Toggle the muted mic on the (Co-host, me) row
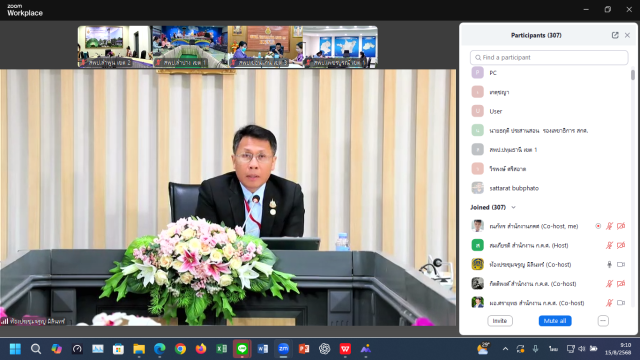 pos(609,226)
